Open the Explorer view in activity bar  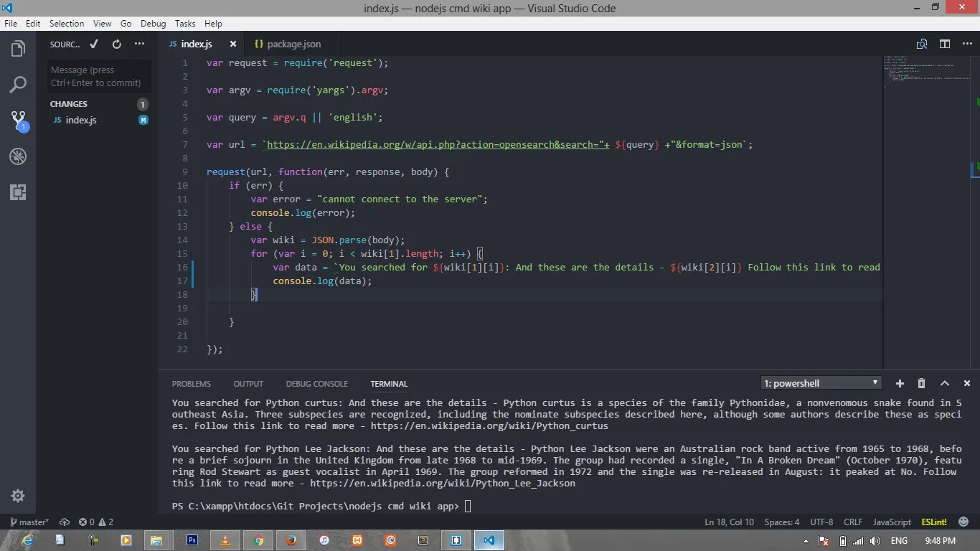tap(18, 49)
